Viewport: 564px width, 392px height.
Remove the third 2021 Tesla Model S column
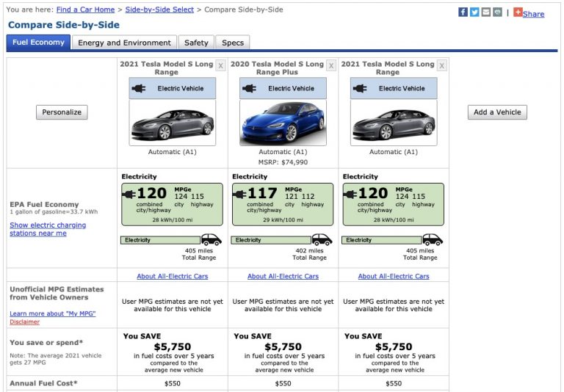click(442, 66)
